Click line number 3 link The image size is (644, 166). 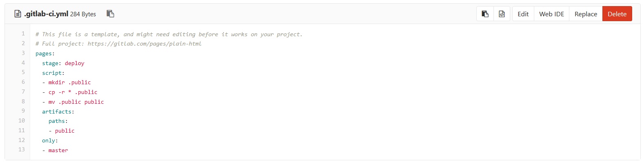[x=23, y=53]
